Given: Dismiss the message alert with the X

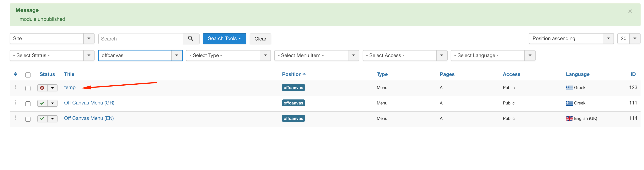Looking at the screenshot, I should tap(630, 11).
